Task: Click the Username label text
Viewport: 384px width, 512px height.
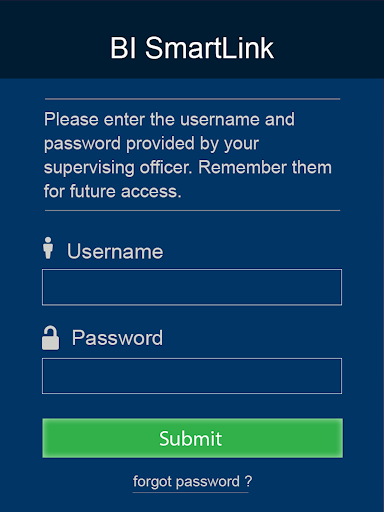Action: [115, 251]
